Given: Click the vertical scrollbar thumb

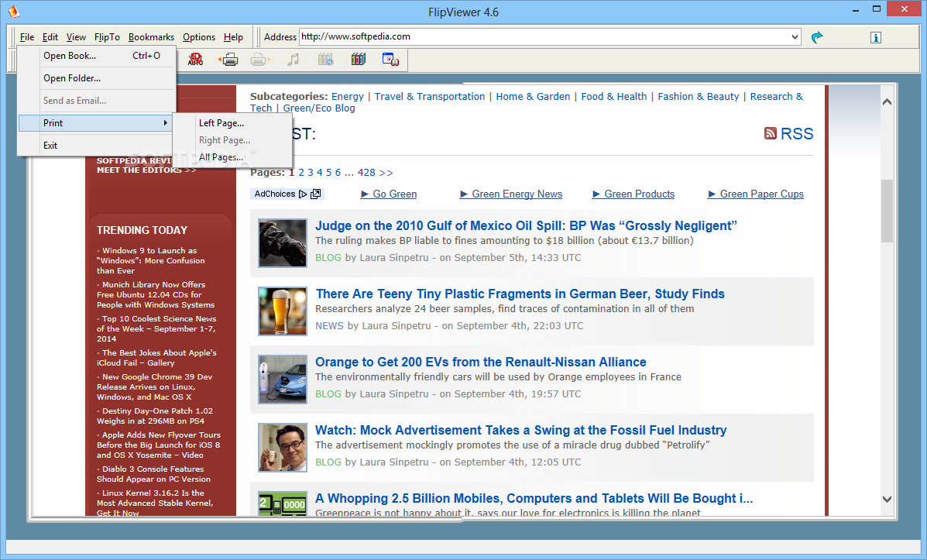Looking at the screenshot, I should tap(887, 211).
